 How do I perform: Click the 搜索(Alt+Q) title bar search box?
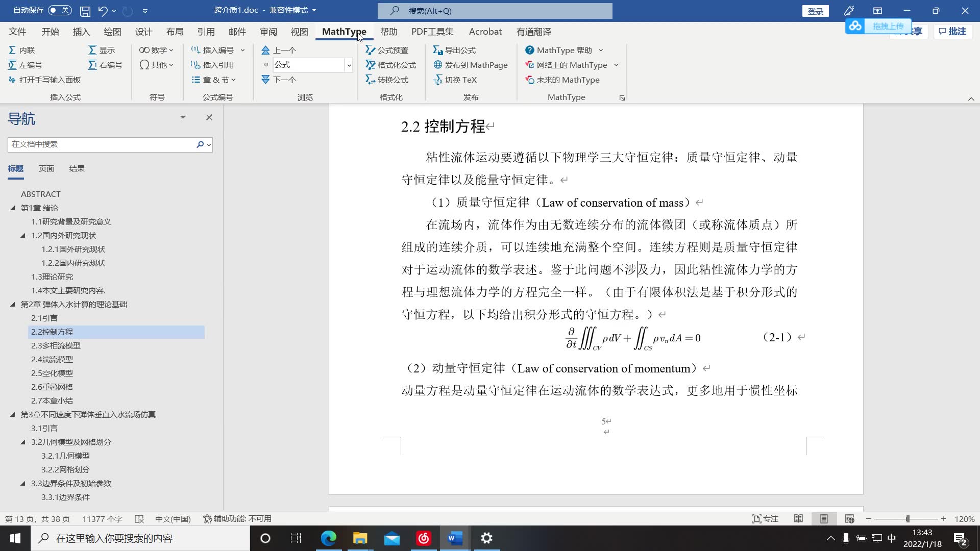495,11
